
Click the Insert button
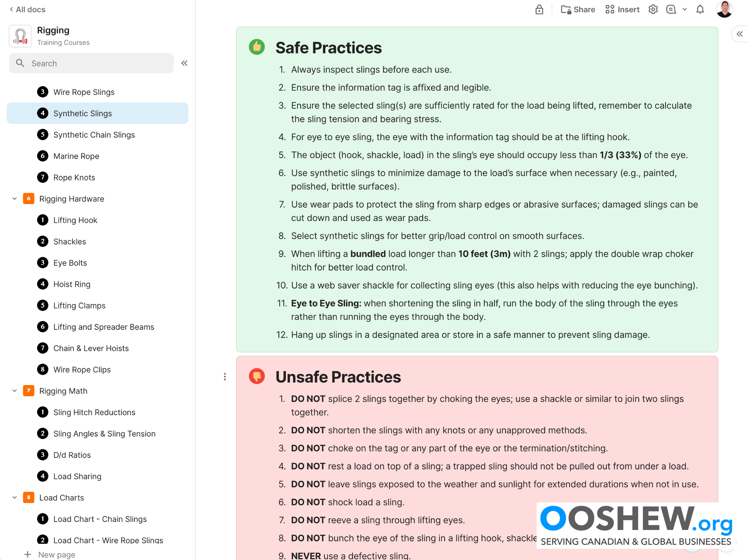pyautogui.click(x=622, y=9)
